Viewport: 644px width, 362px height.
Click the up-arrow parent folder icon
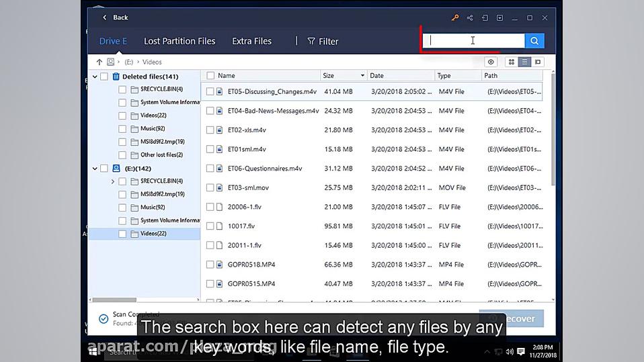coord(99,62)
